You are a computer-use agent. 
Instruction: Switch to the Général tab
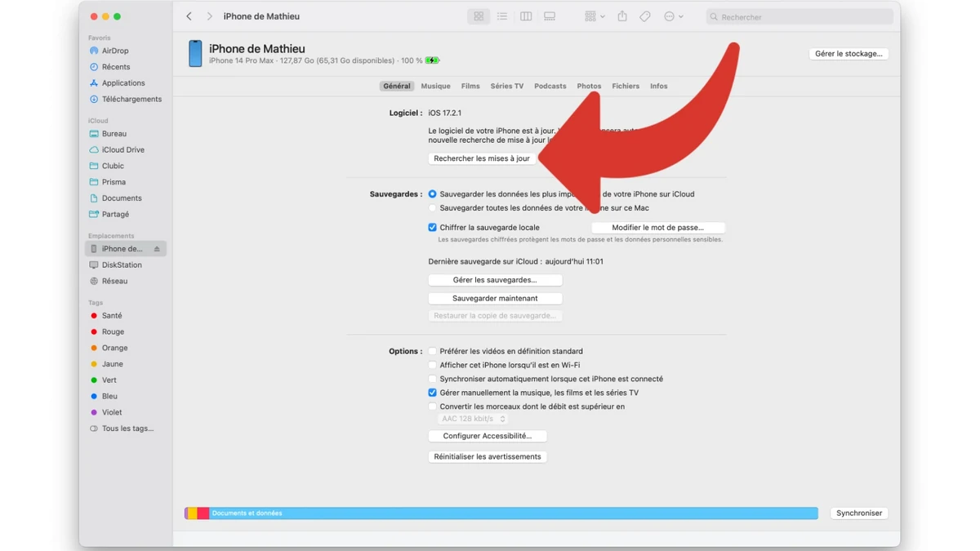coord(397,86)
